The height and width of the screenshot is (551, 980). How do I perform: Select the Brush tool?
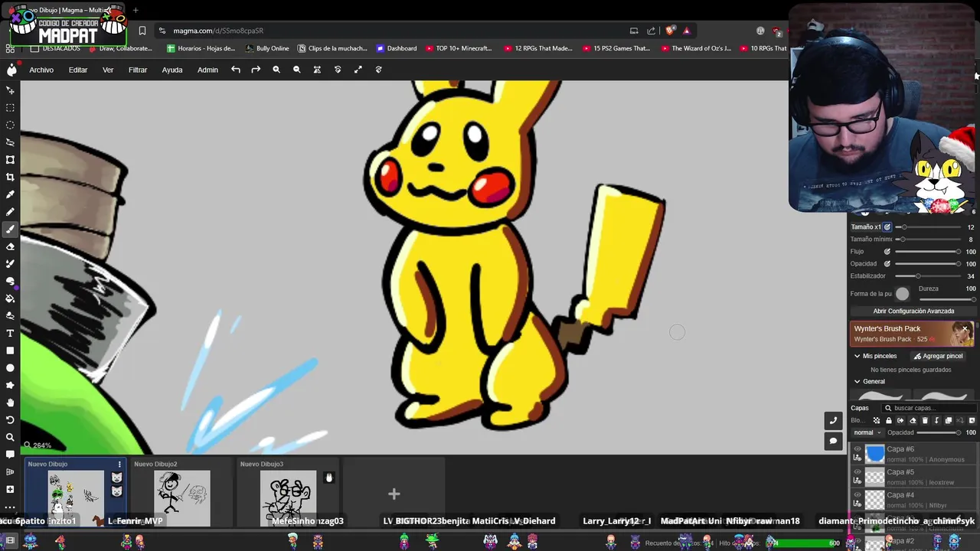[10, 229]
